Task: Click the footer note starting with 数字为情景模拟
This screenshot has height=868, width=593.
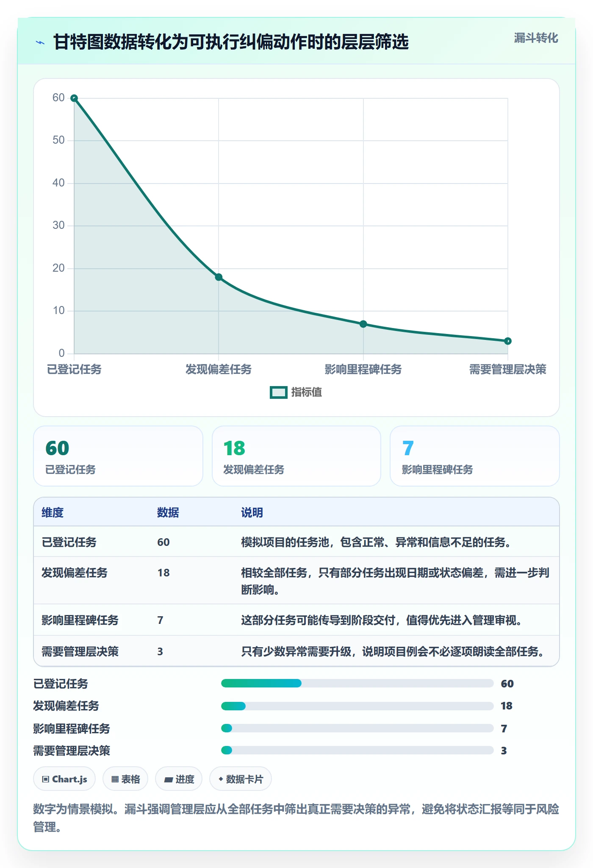Action: (x=296, y=818)
